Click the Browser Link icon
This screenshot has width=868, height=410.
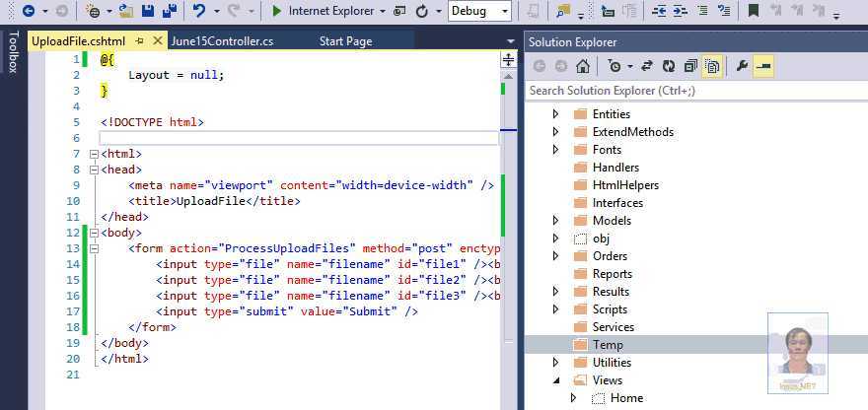(399, 11)
